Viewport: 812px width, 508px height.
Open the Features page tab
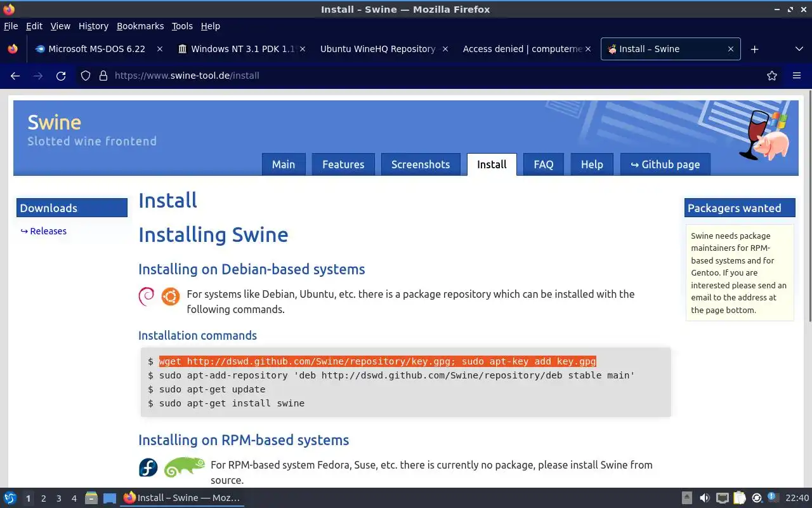tap(343, 164)
